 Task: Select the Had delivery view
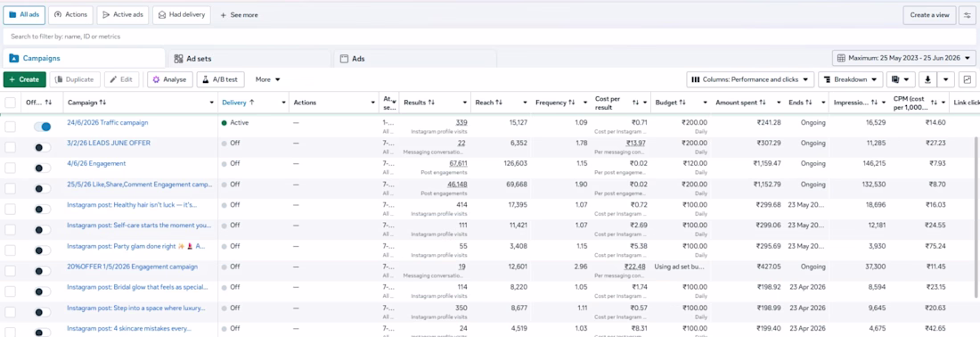(181, 14)
